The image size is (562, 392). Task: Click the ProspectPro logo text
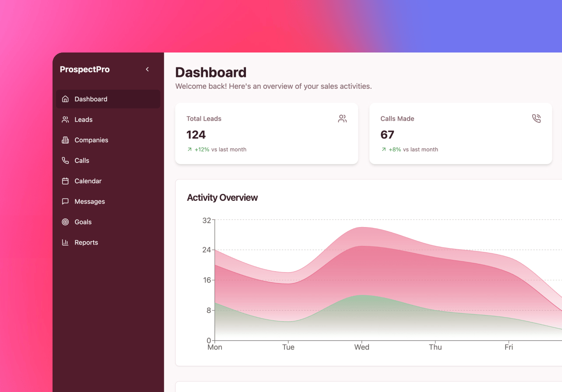pyautogui.click(x=84, y=69)
